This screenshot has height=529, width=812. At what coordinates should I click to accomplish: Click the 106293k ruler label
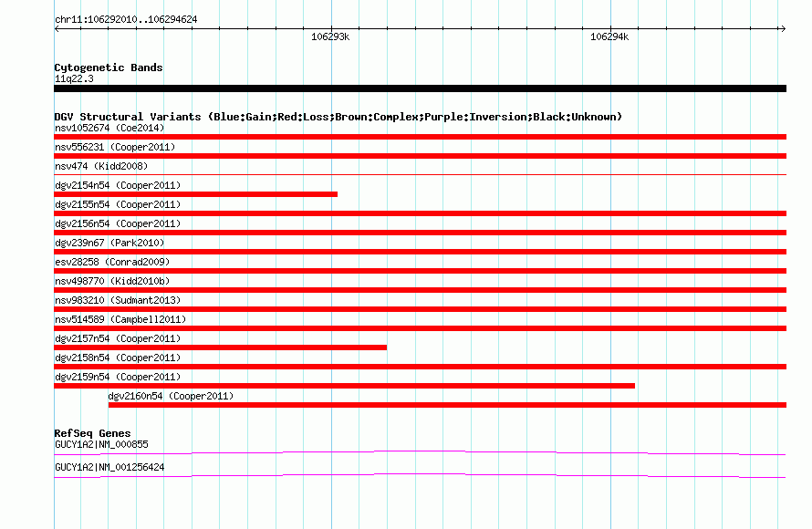pyautogui.click(x=330, y=36)
